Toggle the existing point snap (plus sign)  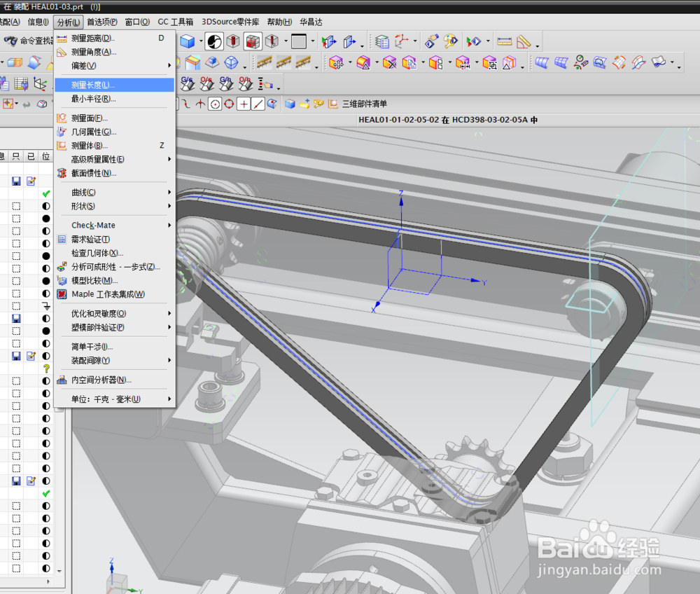pos(244,104)
